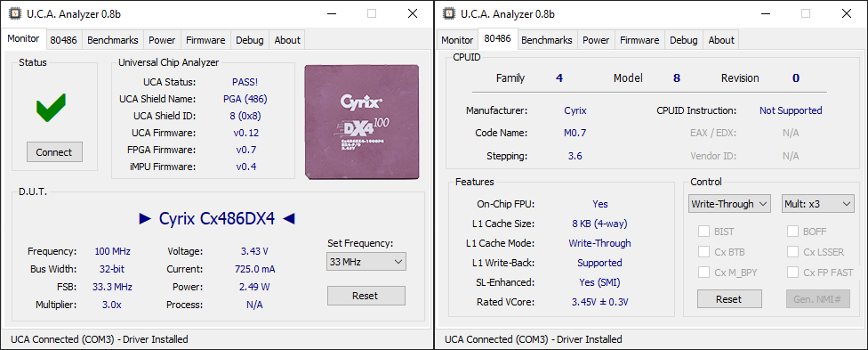Select the 80486 tab in right window
Image resolution: width=868 pixels, height=350 pixels.
point(498,39)
